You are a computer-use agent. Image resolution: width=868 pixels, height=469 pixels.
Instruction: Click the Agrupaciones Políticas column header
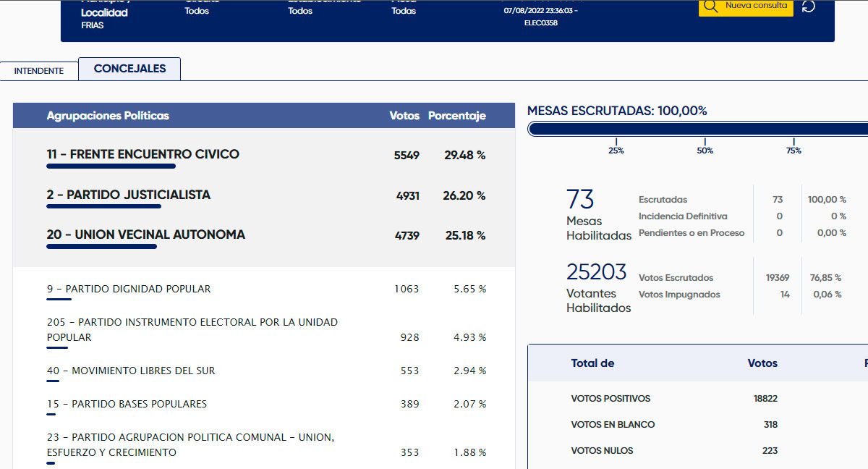tap(108, 116)
